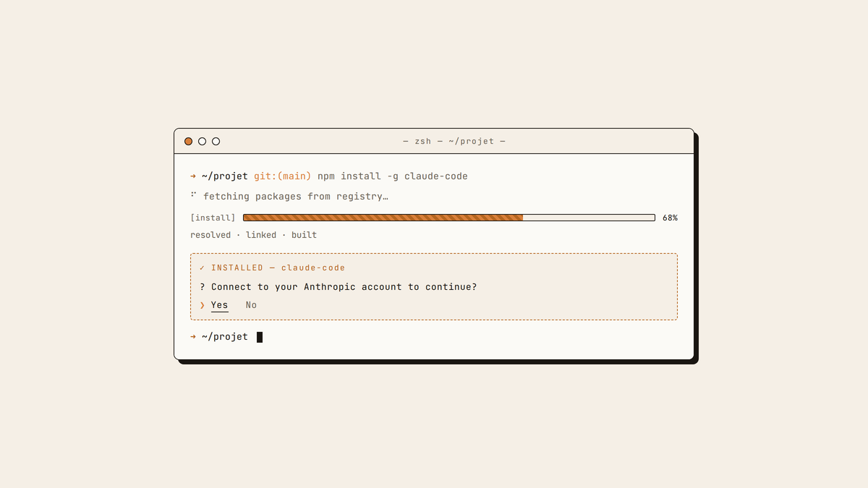Click the selection arrow before Yes
This screenshot has width=868, height=488.
pyautogui.click(x=203, y=305)
